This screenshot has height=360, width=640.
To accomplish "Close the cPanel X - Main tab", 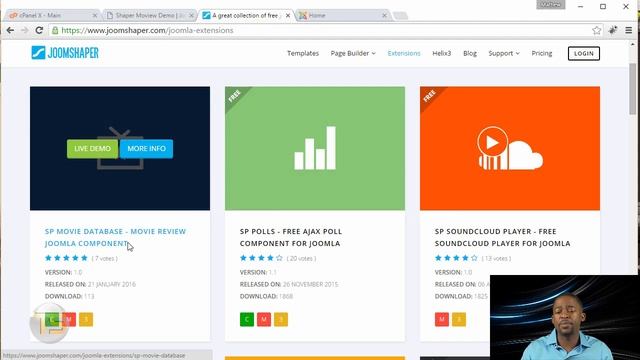I will pyautogui.click(x=95, y=16).
